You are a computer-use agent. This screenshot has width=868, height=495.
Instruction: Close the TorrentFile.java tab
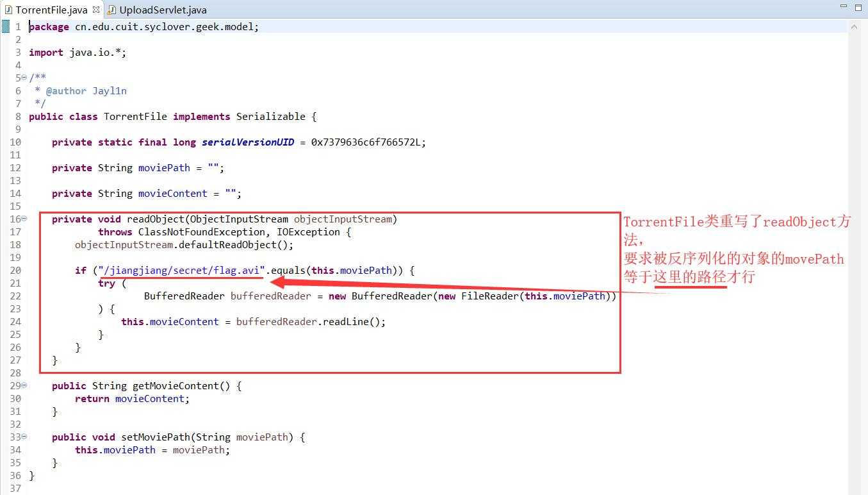(x=96, y=10)
